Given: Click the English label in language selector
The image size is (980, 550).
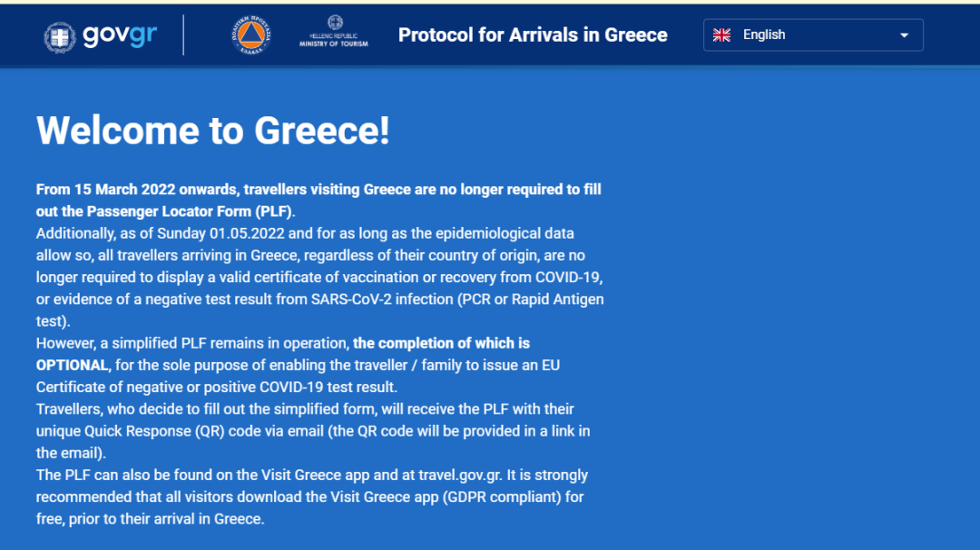Looking at the screenshot, I should coord(764,35).
